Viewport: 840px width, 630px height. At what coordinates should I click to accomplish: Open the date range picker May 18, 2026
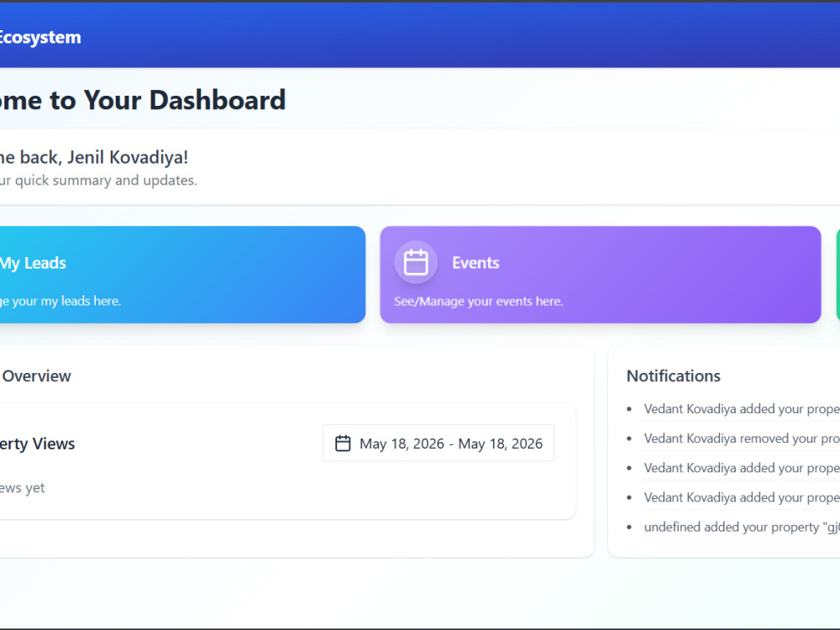[438, 443]
